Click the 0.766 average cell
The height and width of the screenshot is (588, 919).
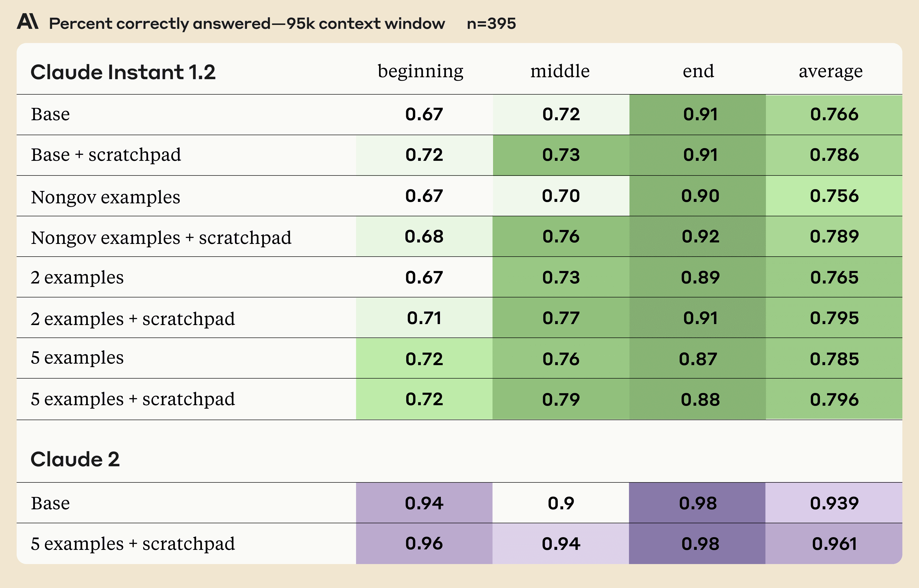(834, 115)
